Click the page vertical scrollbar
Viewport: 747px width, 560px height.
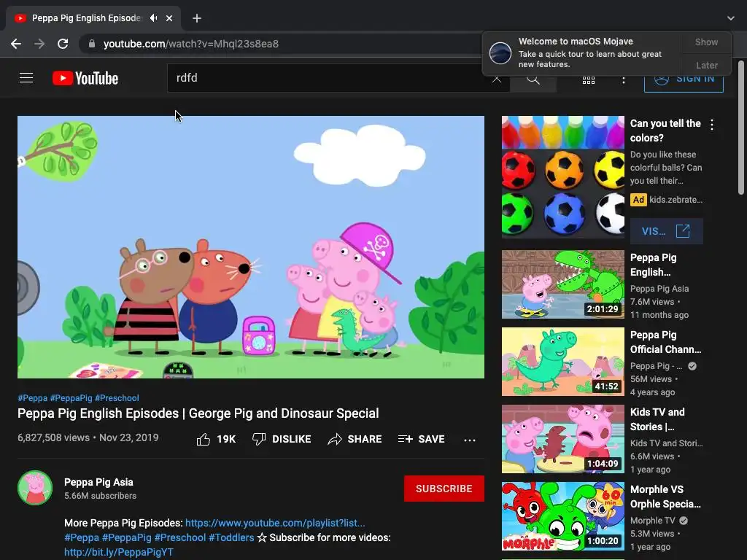[741, 128]
